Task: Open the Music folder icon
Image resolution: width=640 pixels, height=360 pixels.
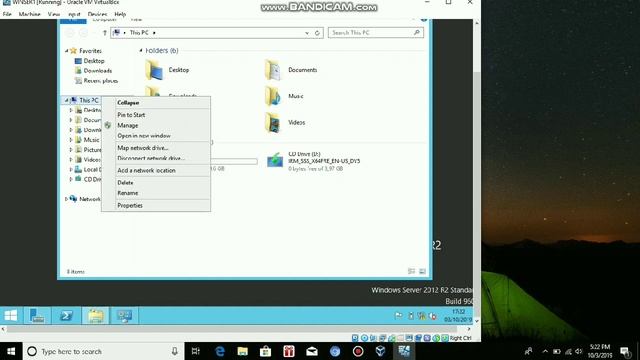Action: (x=273, y=96)
